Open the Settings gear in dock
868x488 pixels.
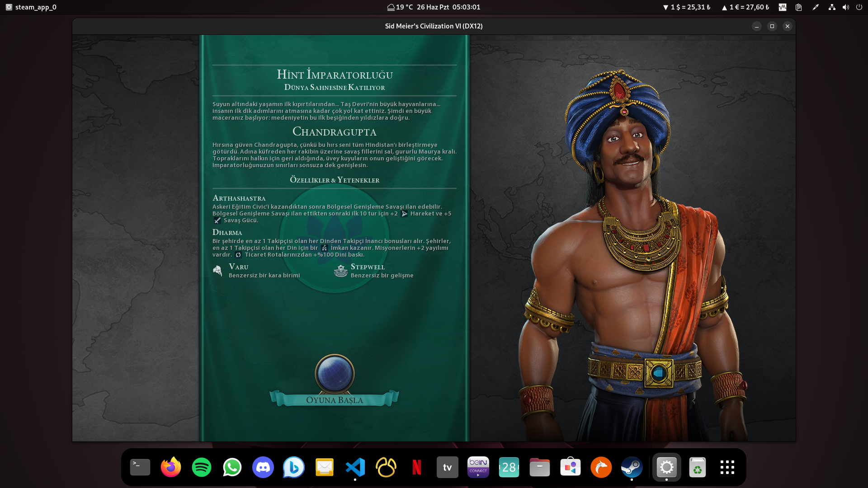tap(666, 467)
